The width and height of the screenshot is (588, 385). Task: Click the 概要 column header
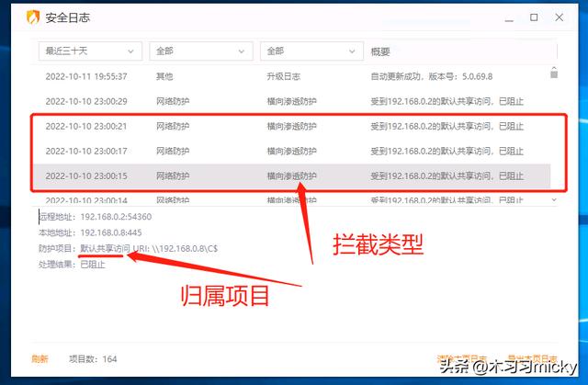[380, 51]
